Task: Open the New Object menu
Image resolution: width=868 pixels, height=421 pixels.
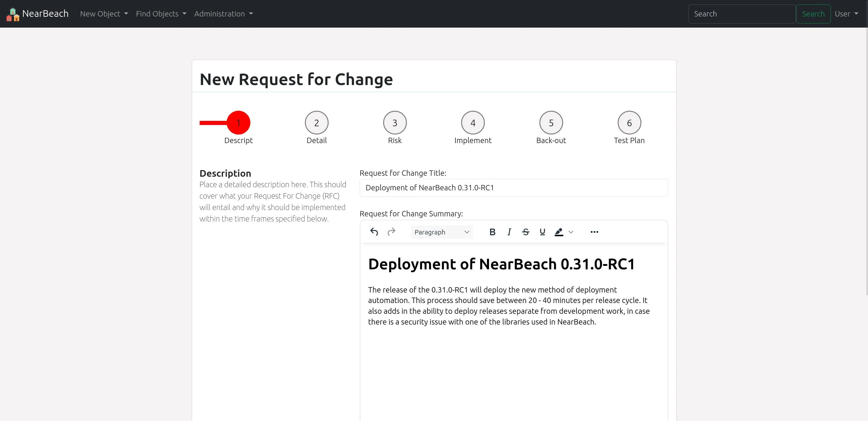Action: [x=104, y=14]
